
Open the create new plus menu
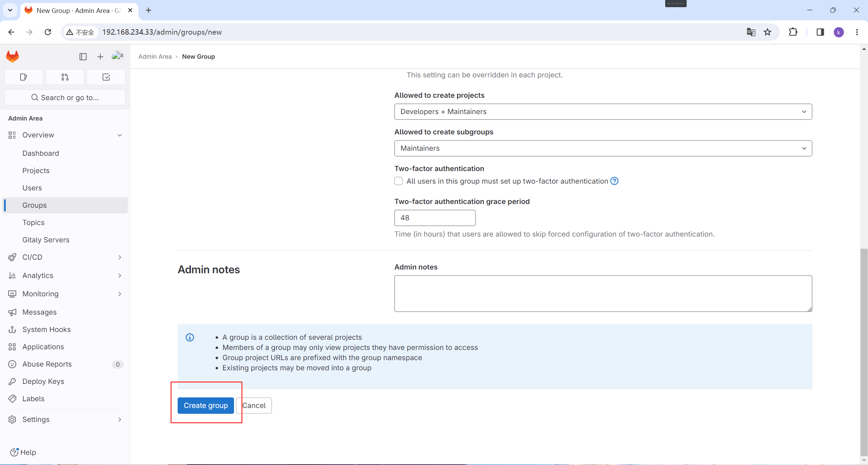[100, 57]
